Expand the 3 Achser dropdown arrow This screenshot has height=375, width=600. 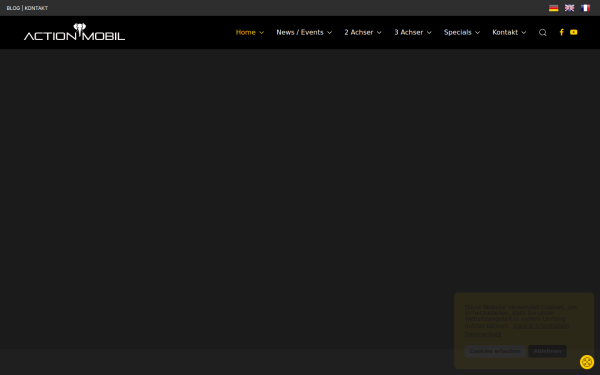point(429,33)
